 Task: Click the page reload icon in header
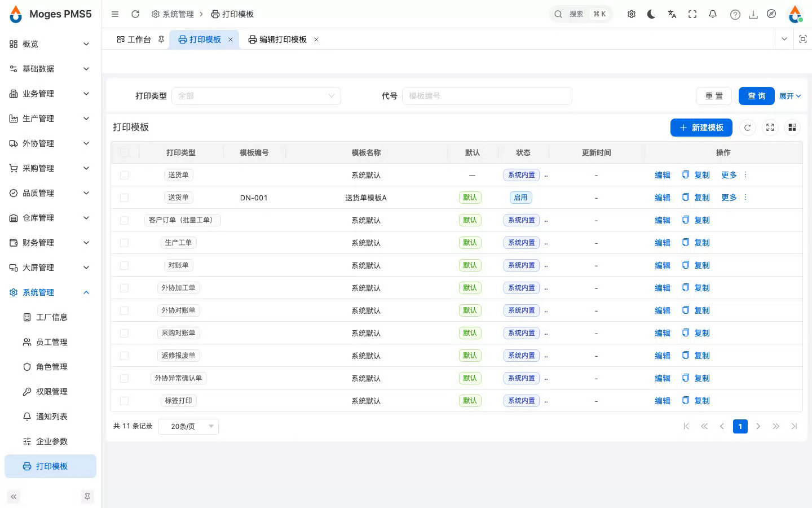(135, 14)
